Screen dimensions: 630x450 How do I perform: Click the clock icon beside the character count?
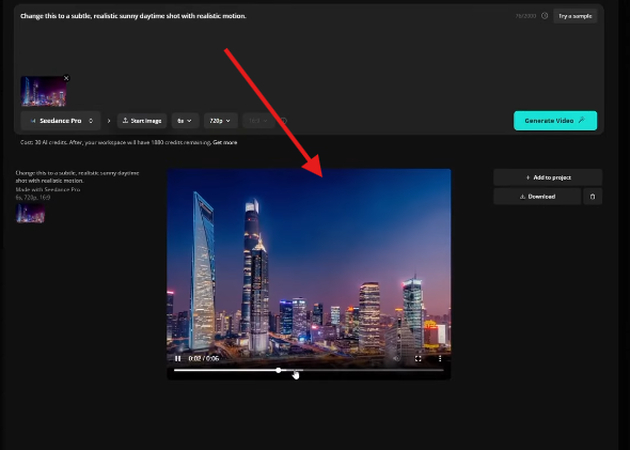544,16
